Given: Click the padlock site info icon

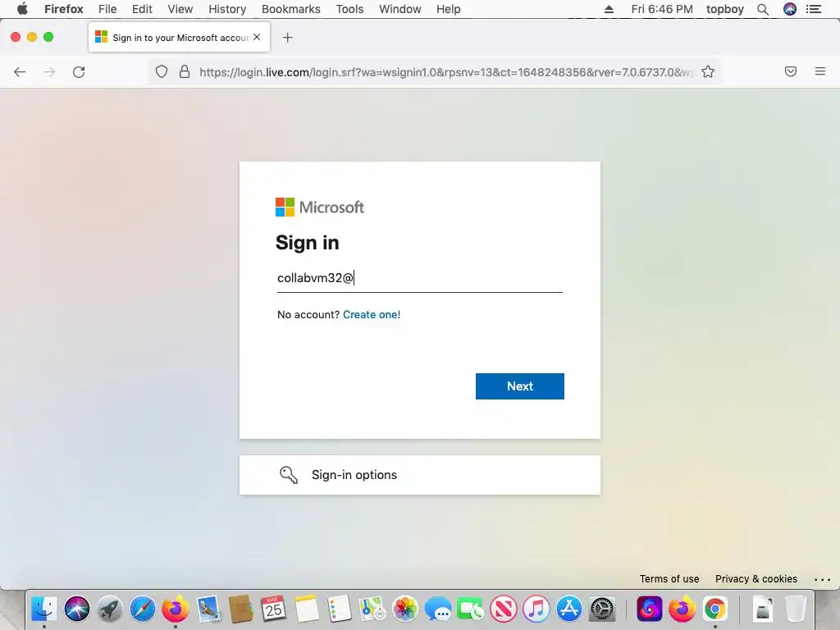Looking at the screenshot, I should click(x=185, y=72).
